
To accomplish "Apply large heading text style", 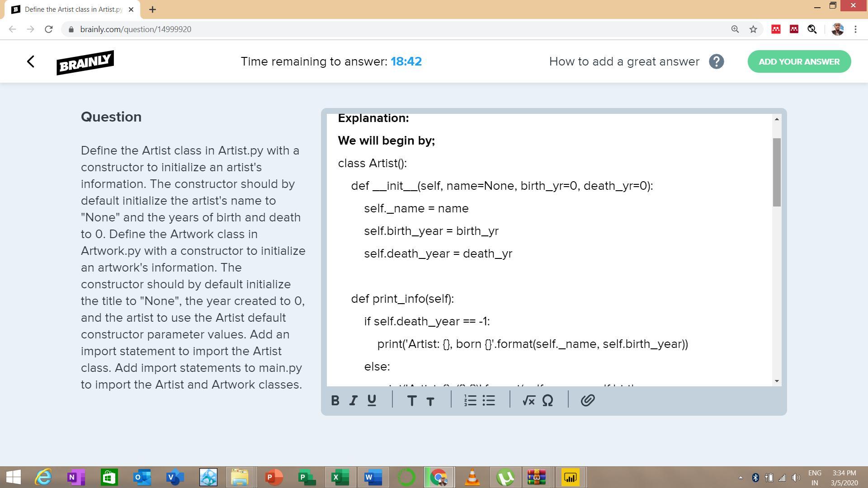I will click(411, 400).
